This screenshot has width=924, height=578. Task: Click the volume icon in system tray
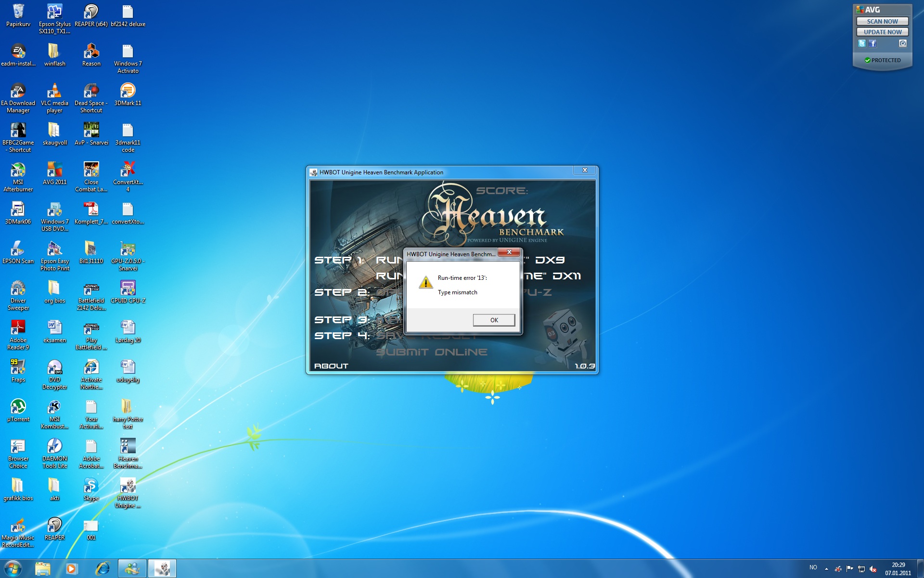click(873, 569)
